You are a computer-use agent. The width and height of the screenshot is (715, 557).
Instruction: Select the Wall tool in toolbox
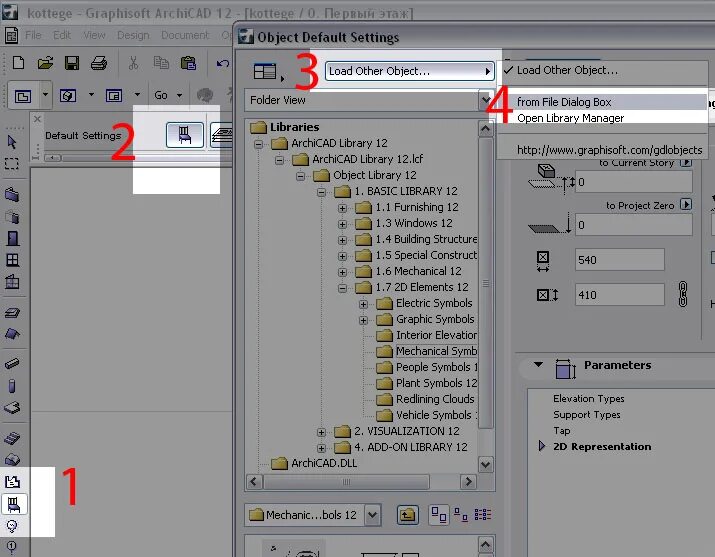click(12, 195)
